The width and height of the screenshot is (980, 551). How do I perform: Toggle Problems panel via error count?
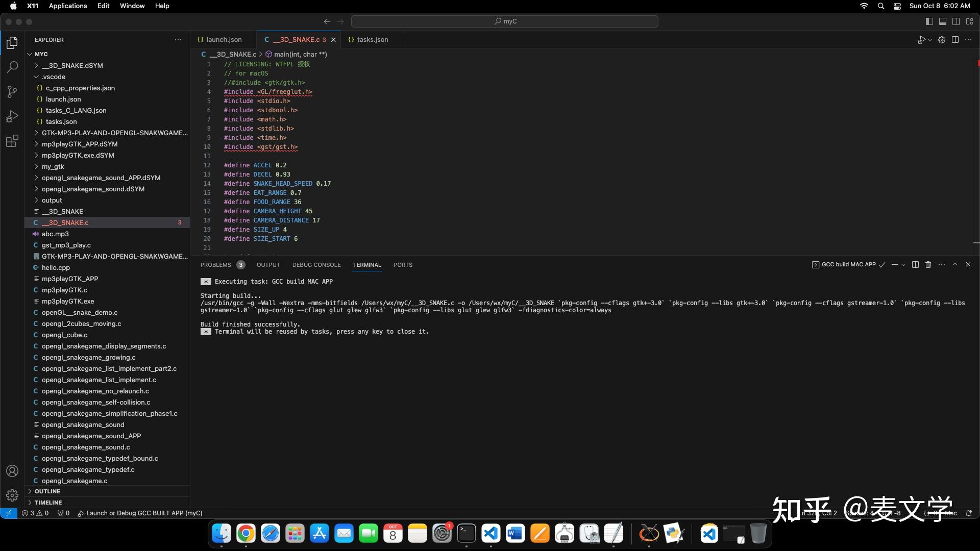[x=36, y=513]
